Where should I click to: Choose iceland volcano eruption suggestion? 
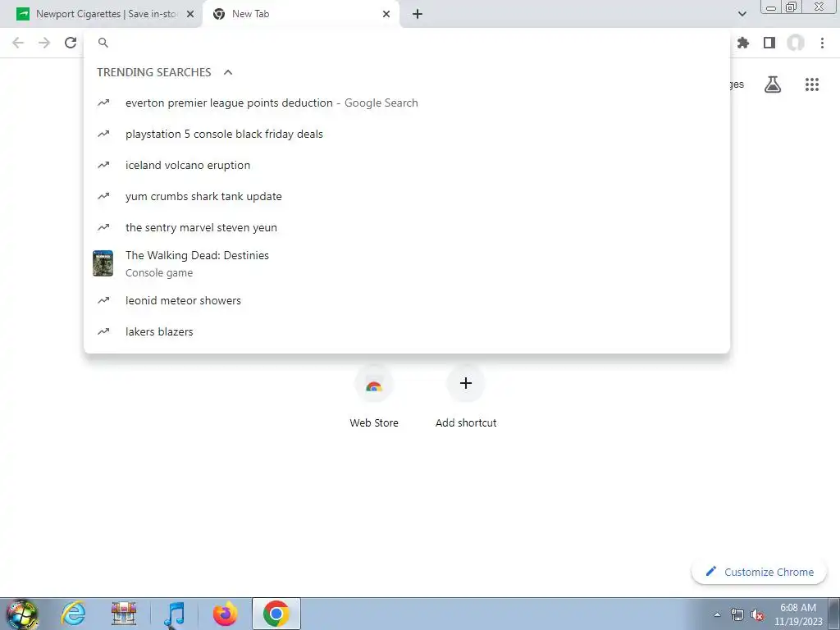pos(407,165)
